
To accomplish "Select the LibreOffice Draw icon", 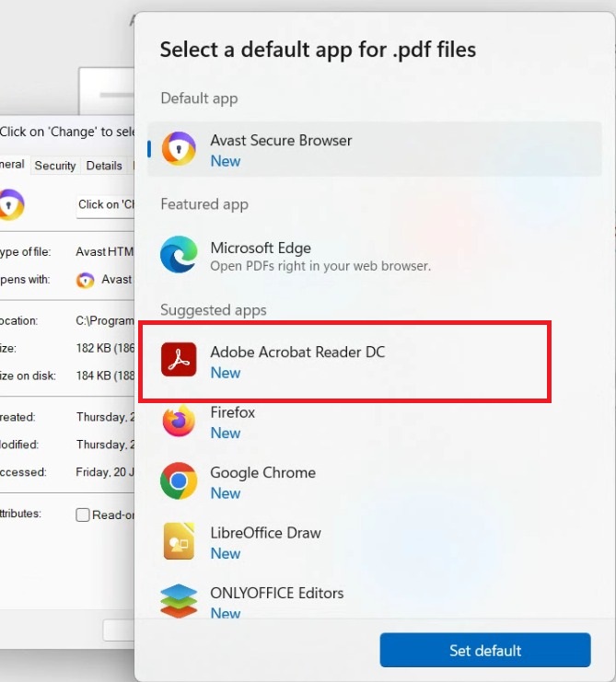I will coord(179,541).
